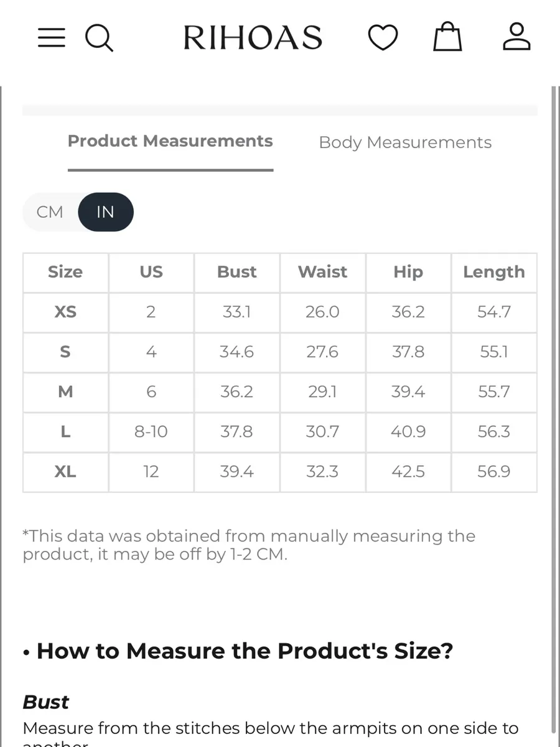The height and width of the screenshot is (747, 560).
Task: Click the Waist column header
Action: [x=322, y=272]
